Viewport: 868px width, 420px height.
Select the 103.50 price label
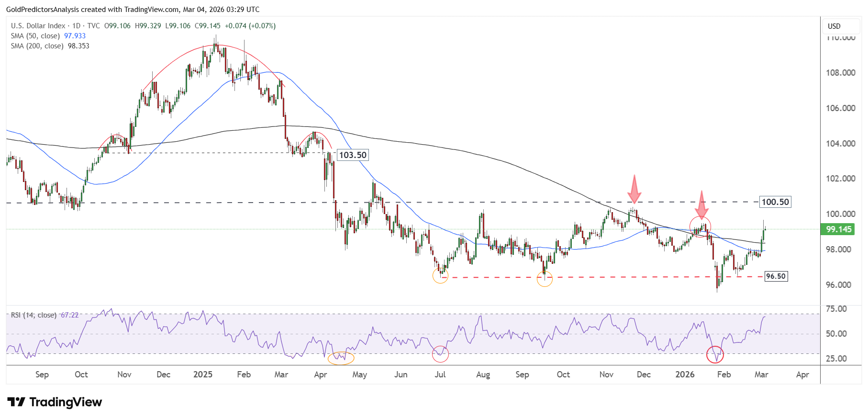353,155
